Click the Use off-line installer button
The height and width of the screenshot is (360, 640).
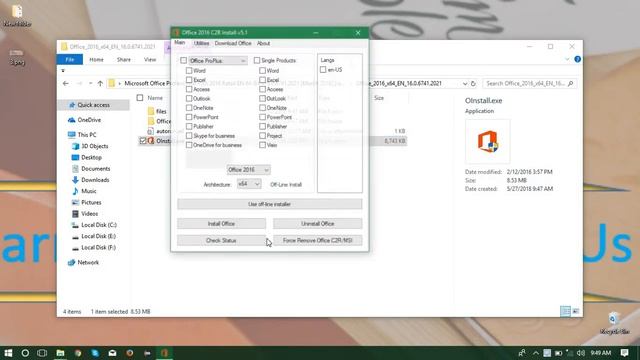tap(269, 204)
